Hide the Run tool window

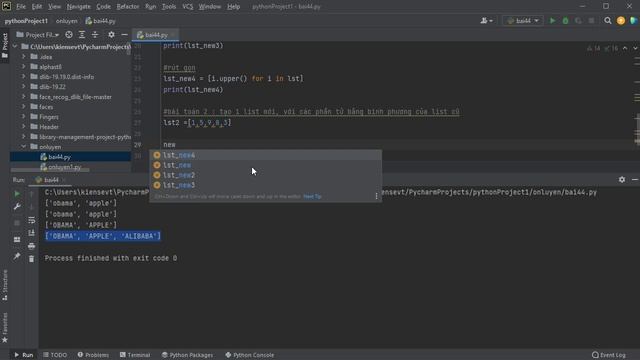click(x=635, y=179)
